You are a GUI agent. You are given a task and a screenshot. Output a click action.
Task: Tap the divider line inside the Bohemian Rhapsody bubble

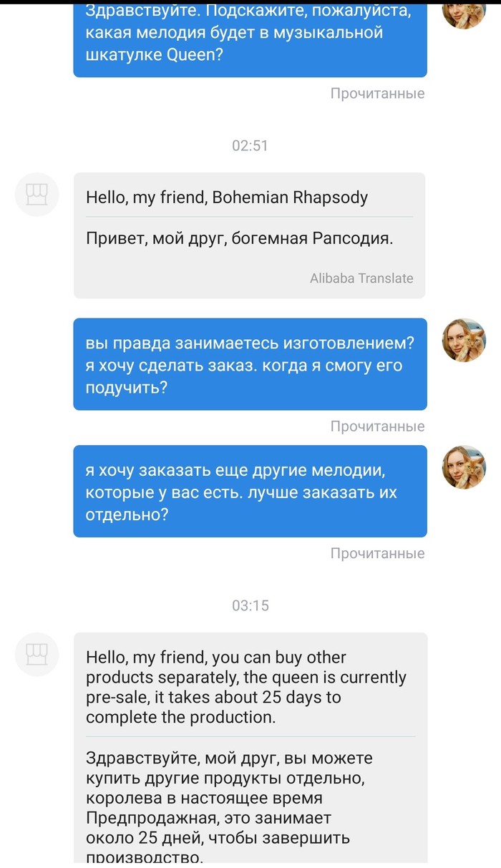tap(250, 216)
